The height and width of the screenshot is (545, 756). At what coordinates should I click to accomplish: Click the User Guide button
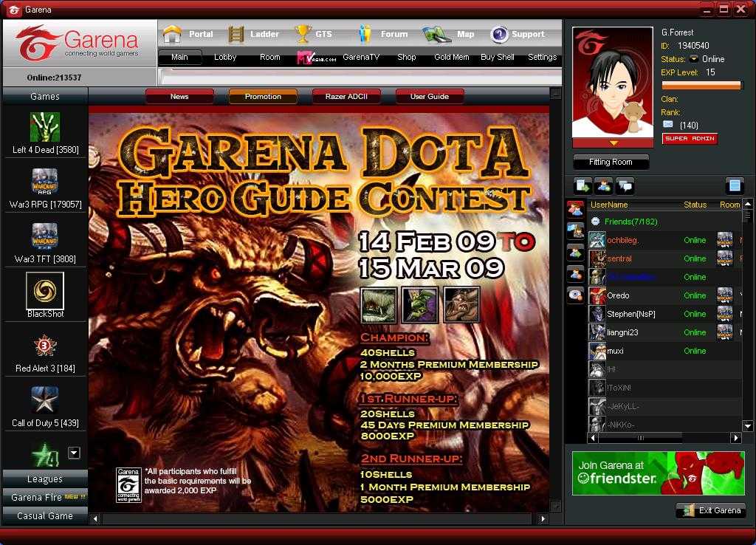[430, 97]
